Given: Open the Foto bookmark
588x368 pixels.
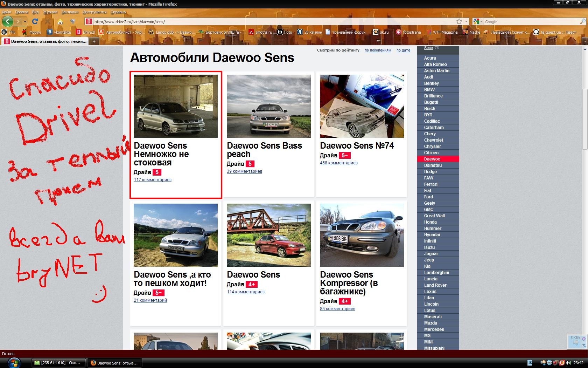Looking at the screenshot, I should click(285, 32).
